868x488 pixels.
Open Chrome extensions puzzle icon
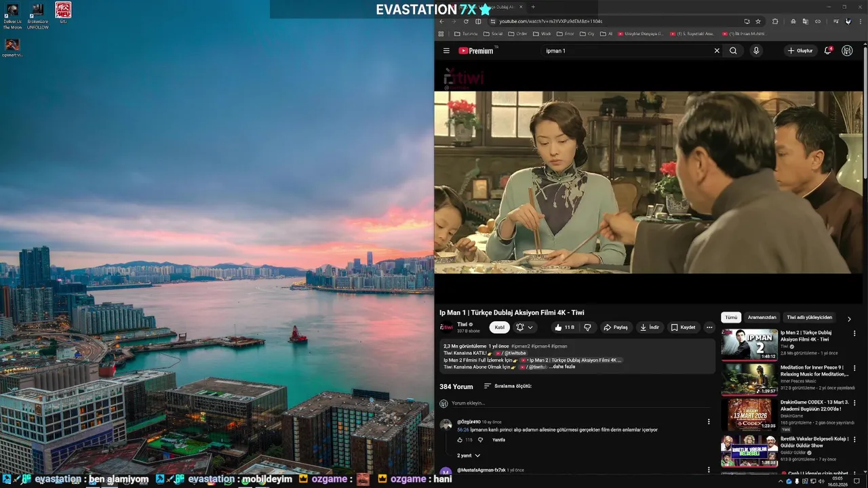tap(775, 21)
